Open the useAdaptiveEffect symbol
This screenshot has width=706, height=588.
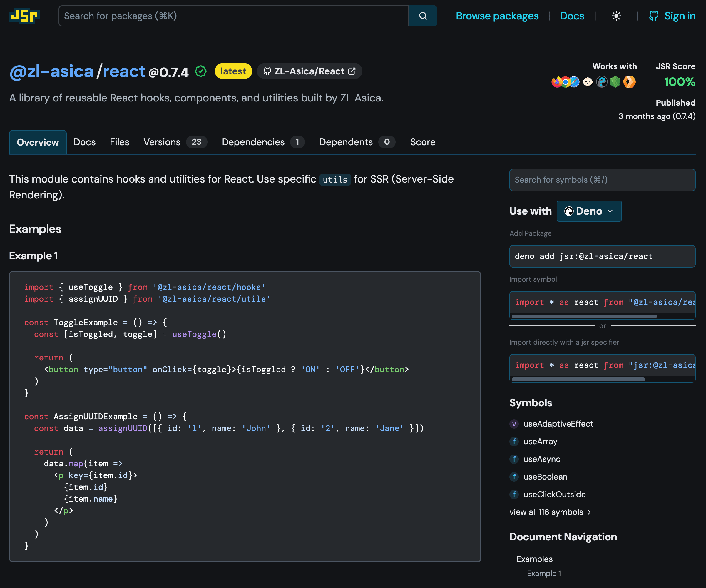[x=558, y=424]
